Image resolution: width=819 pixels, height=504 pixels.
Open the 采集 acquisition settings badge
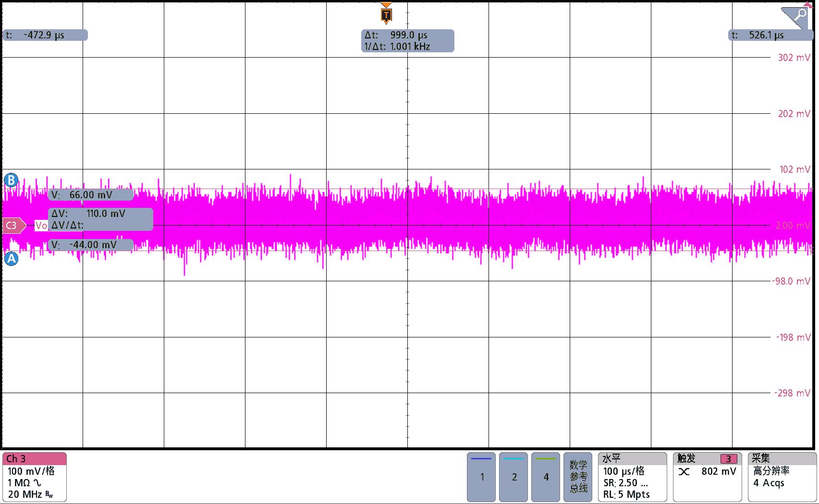(x=782, y=477)
